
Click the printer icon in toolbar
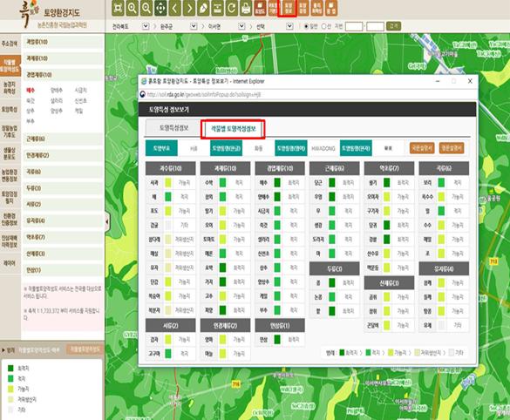[246, 8]
